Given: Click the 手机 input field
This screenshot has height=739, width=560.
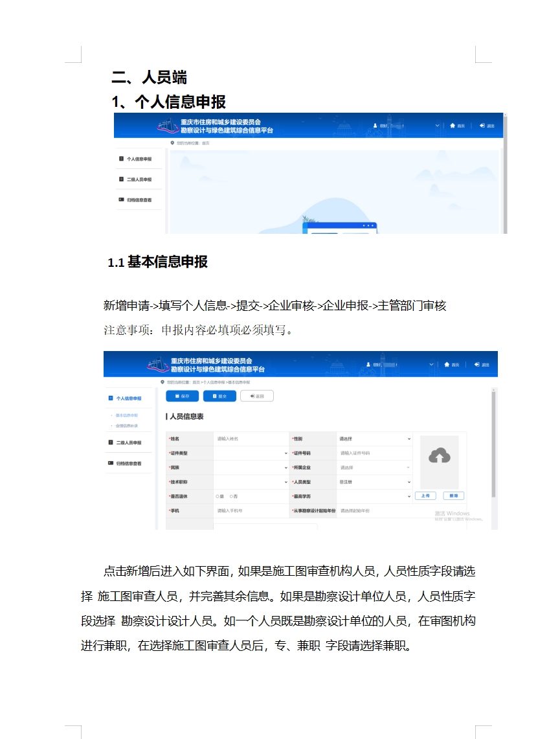Looking at the screenshot, I should coord(251,511).
